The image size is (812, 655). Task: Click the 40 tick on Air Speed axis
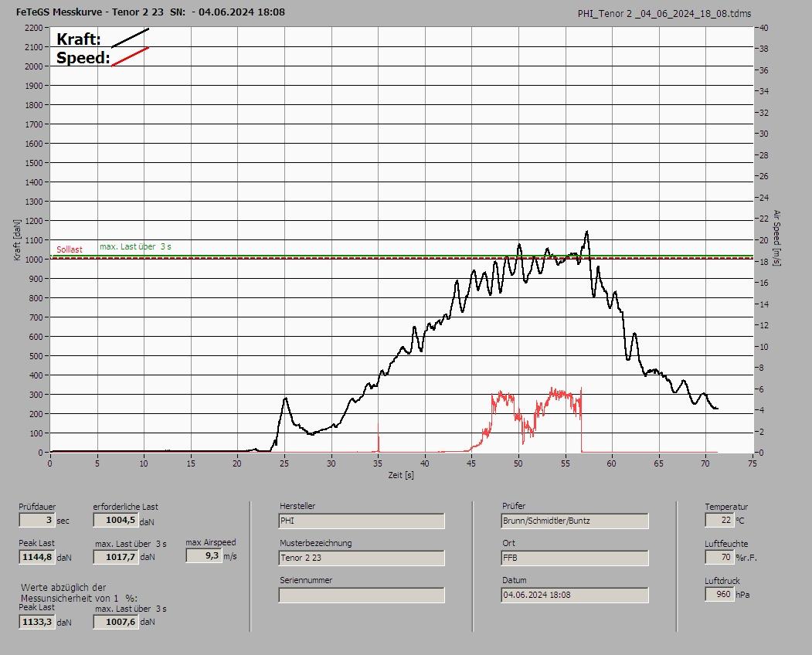tap(763, 28)
